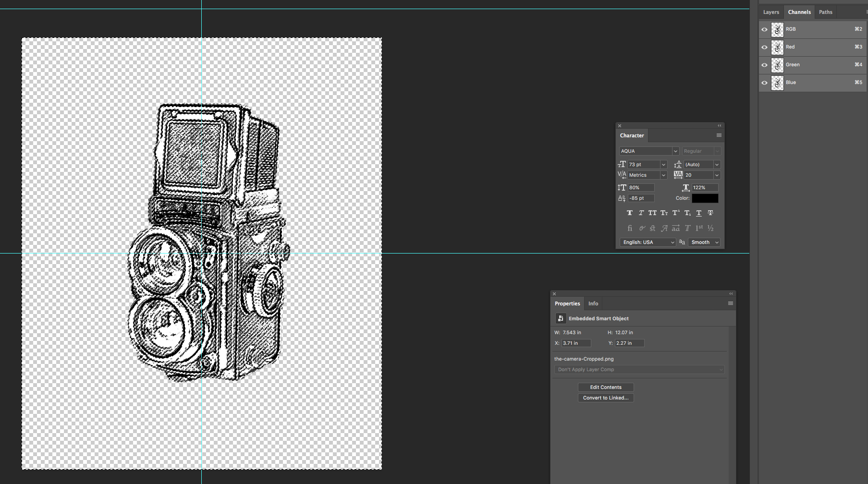
Task: Turn on All Caps formatting
Action: click(x=652, y=213)
